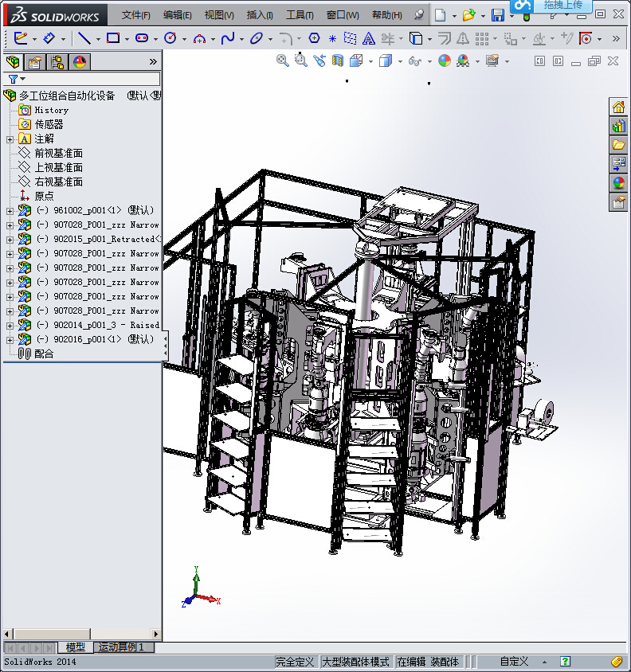Select the Line sketch tool
Image resolution: width=631 pixels, height=672 pixels.
(84, 38)
